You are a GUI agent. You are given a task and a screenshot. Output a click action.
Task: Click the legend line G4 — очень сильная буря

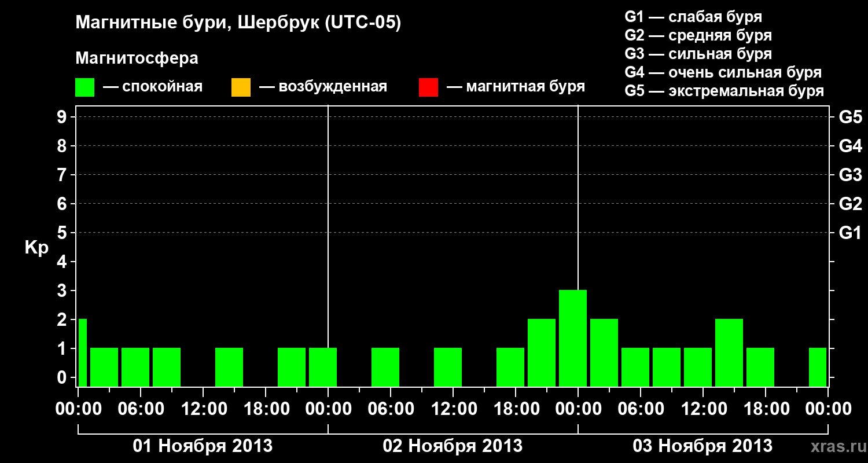(723, 72)
